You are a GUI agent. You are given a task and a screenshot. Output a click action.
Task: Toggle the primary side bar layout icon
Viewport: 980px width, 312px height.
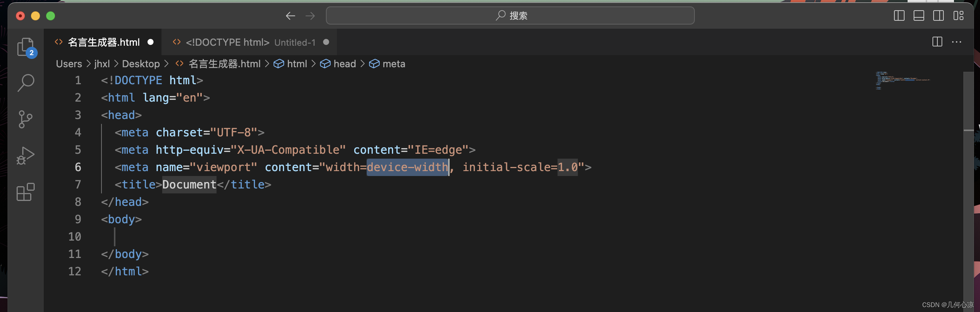click(x=899, y=15)
